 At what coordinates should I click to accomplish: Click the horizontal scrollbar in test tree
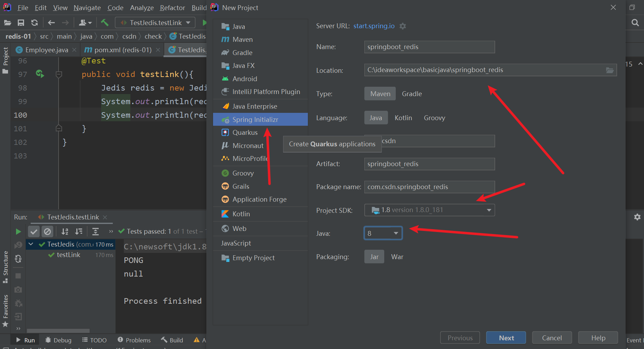pyautogui.click(x=58, y=331)
